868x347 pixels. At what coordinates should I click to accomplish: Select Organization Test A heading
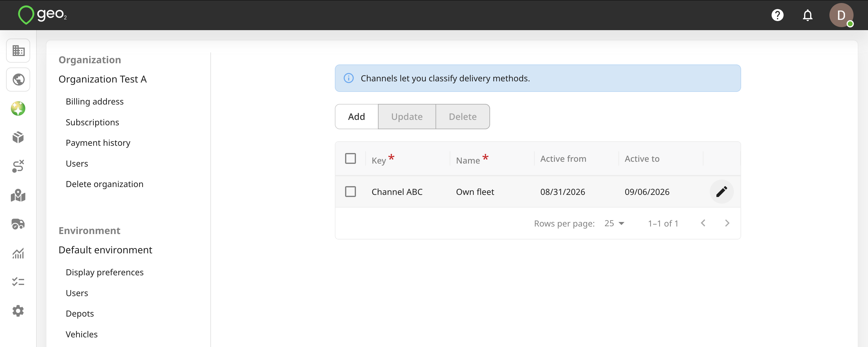click(102, 79)
